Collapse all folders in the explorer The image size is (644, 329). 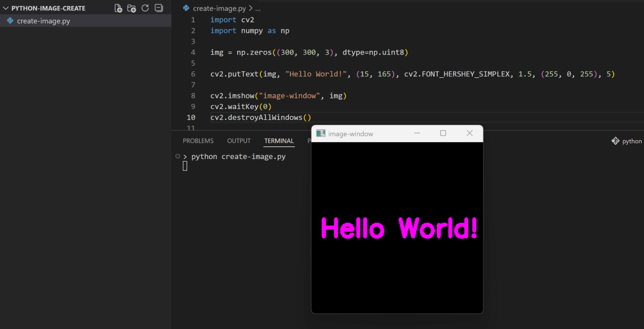coord(159,8)
